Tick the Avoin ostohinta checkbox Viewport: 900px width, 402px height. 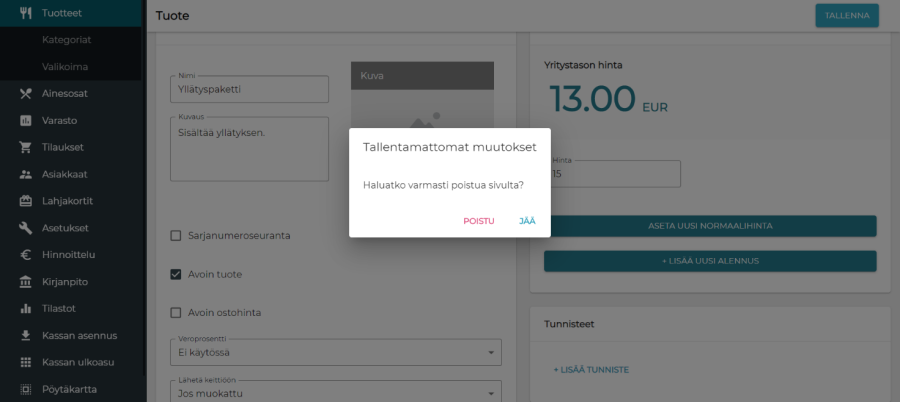click(x=176, y=312)
